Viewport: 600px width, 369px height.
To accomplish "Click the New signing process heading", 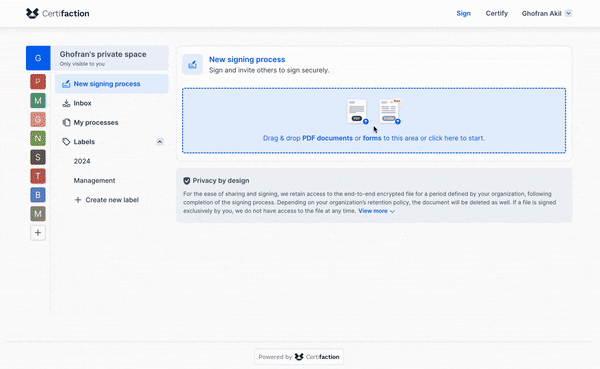I will (x=247, y=59).
